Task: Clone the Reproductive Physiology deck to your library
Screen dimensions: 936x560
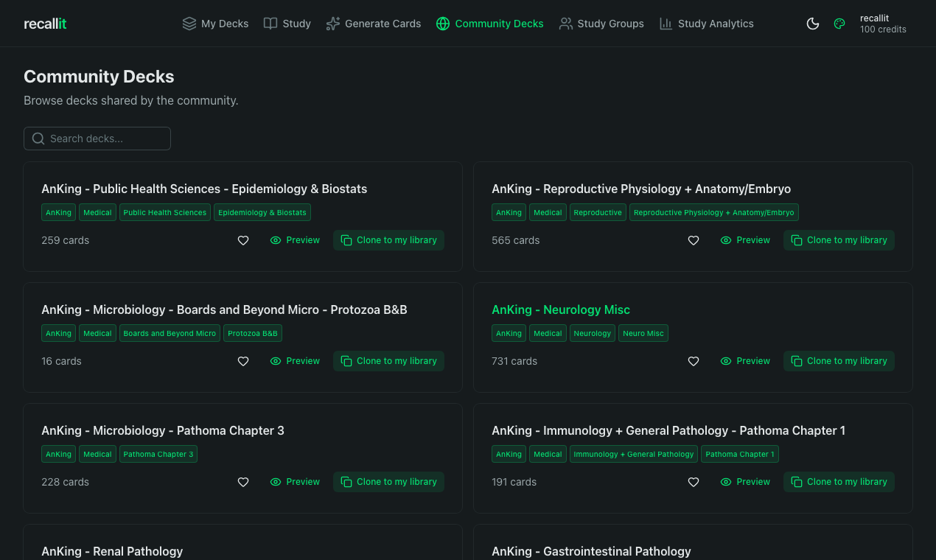Action: tap(839, 239)
